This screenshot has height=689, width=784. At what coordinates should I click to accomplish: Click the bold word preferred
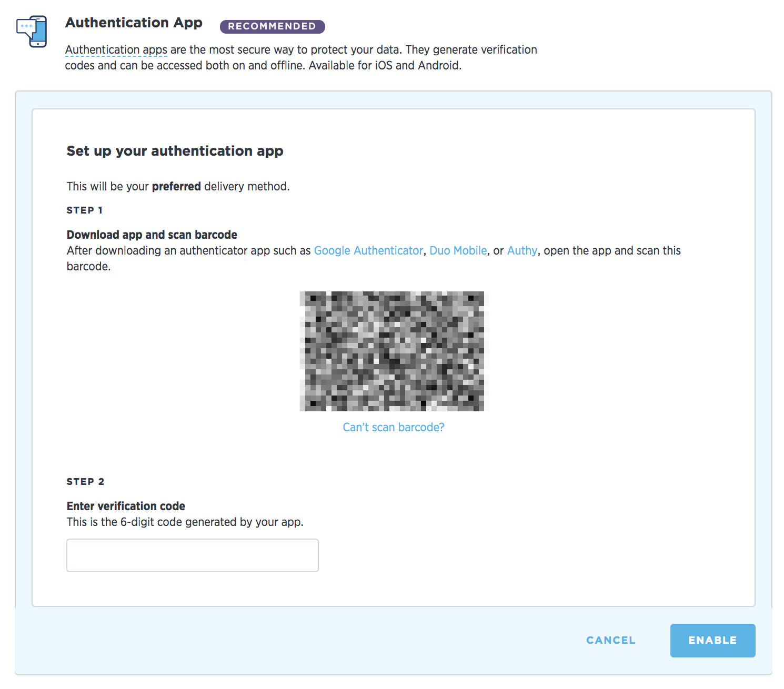[176, 187]
